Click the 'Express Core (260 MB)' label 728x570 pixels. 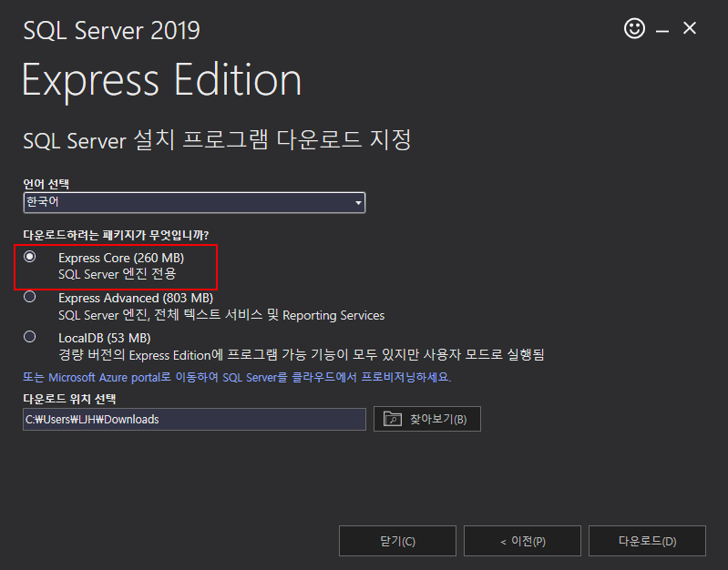coord(121,258)
